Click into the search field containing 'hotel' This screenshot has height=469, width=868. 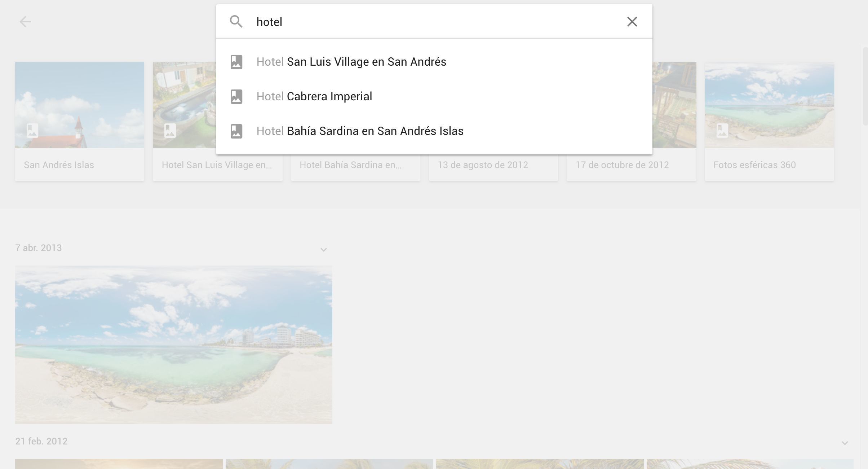point(434,22)
